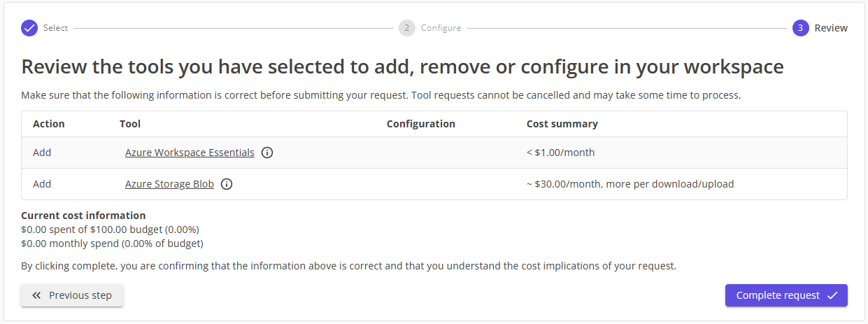Click double-chevron icon on Previous step button
The width and height of the screenshot is (868, 324).
click(x=37, y=295)
